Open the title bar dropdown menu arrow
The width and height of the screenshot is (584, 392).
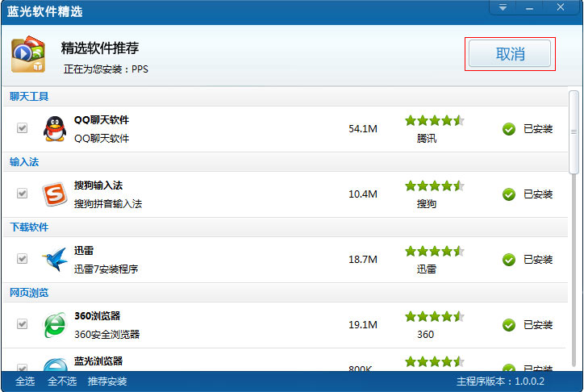(x=503, y=7)
